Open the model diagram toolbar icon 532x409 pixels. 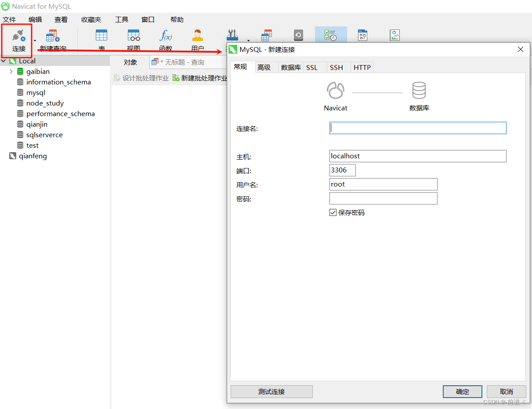(362, 36)
